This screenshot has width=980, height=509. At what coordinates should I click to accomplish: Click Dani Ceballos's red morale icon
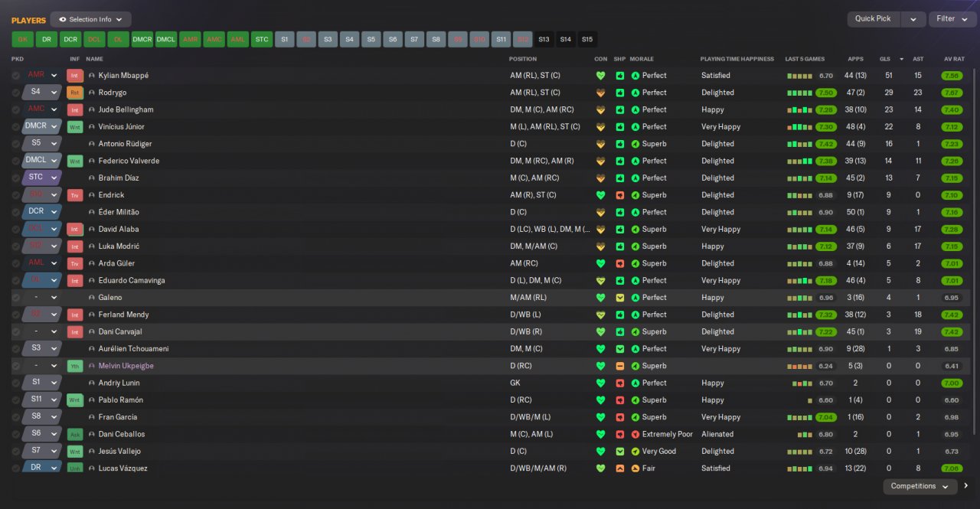coord(635,434)
